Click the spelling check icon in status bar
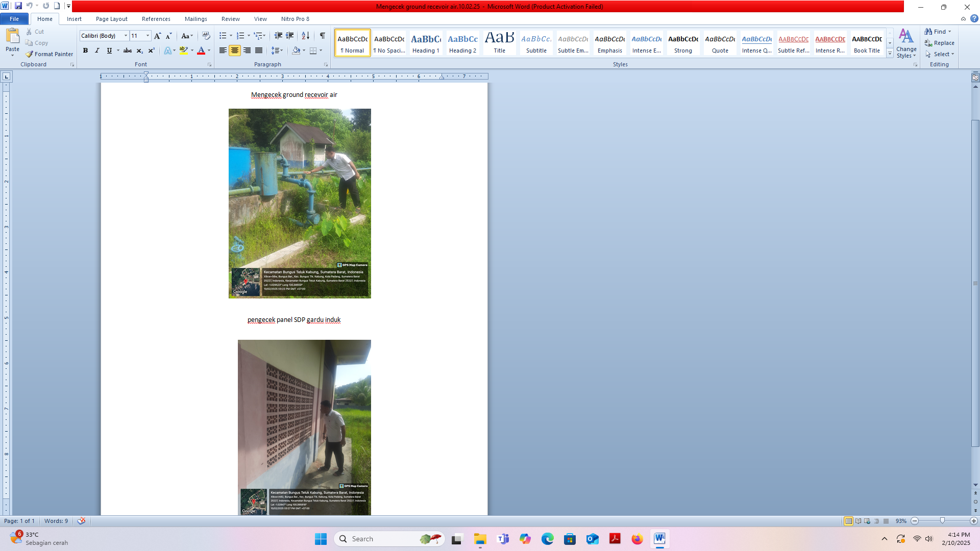The width and height of the screenshot is (980, 551). pyautogui.click(x=81, y=521)
